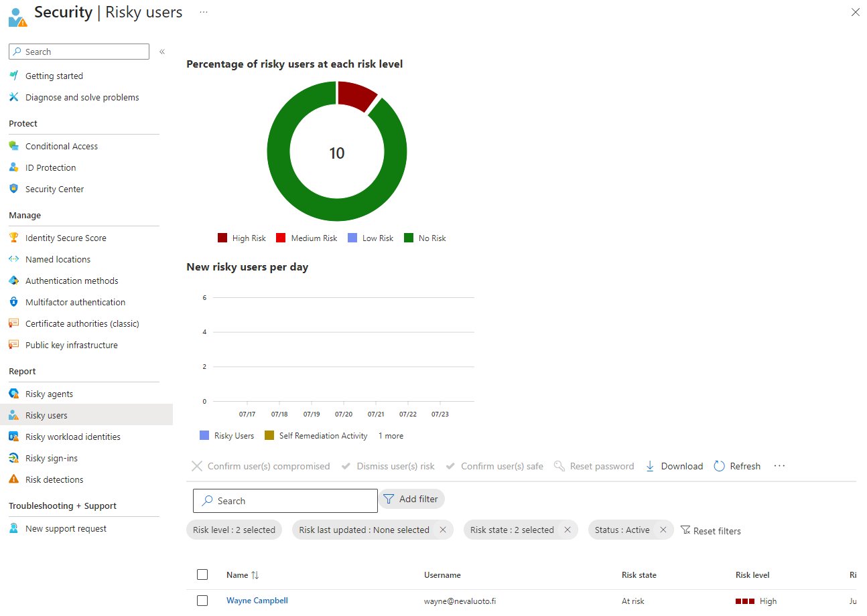Open toolbar overflow ellipsis after Refresh
The image size is (867, 616).
point(779,466)
